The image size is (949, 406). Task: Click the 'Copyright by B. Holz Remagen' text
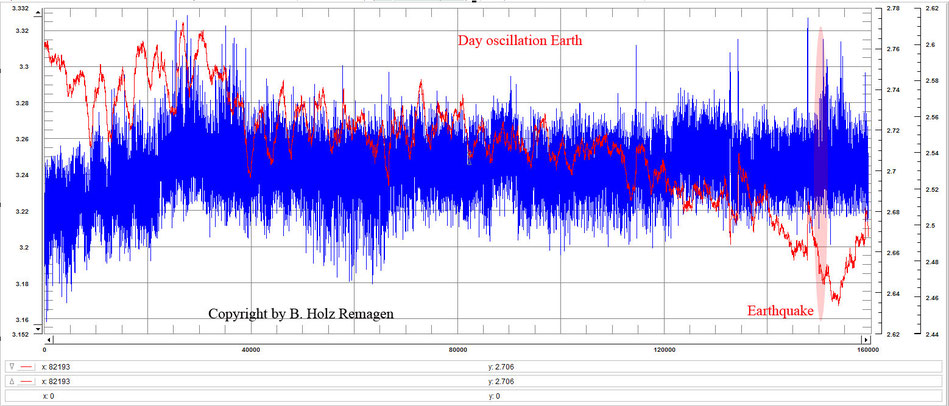301,313
